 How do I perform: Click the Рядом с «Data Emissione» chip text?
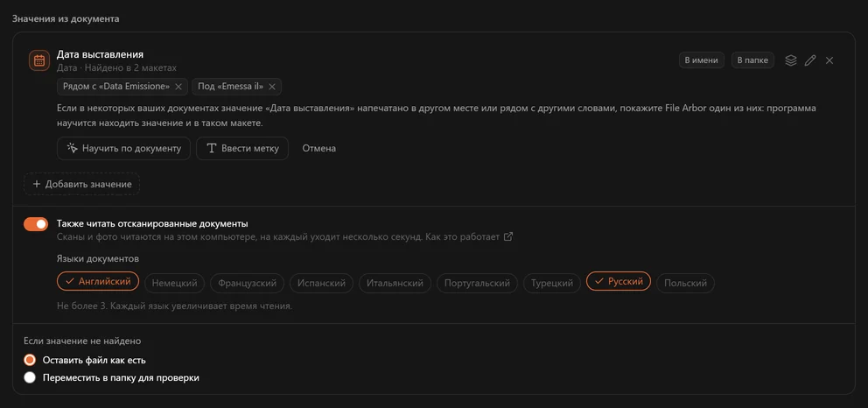[x=116, y=87]
